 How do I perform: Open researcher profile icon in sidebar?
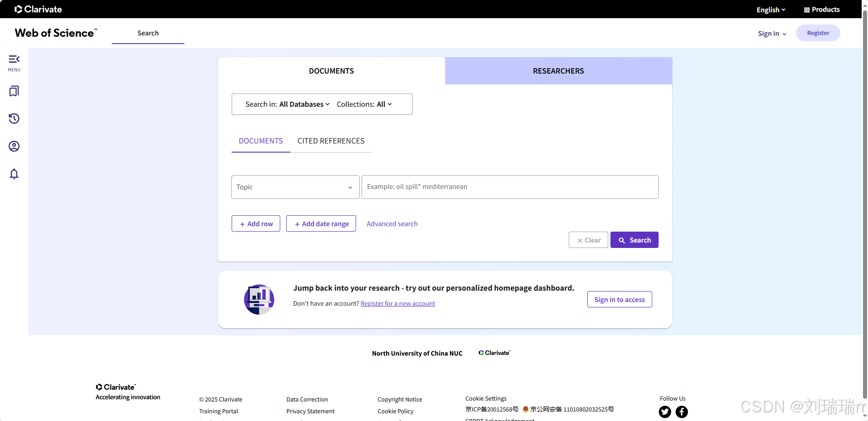coord(14,146)
